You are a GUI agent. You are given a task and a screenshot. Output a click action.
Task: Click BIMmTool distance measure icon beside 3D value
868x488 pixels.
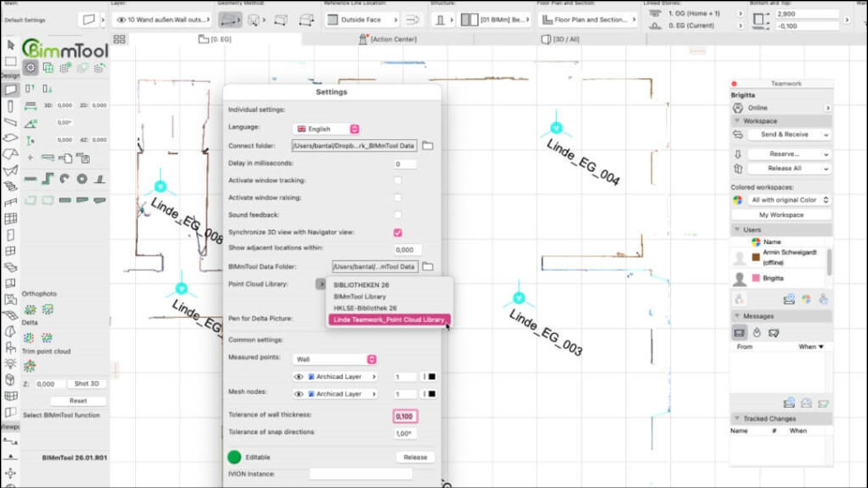point(30,106)
